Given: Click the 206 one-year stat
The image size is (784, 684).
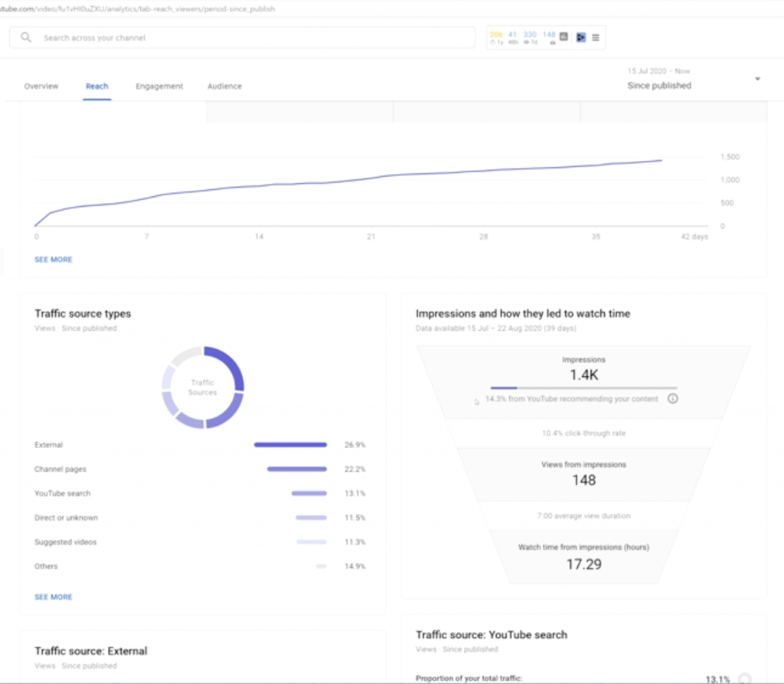Looking at the screenshot, I should click(496, 38).
